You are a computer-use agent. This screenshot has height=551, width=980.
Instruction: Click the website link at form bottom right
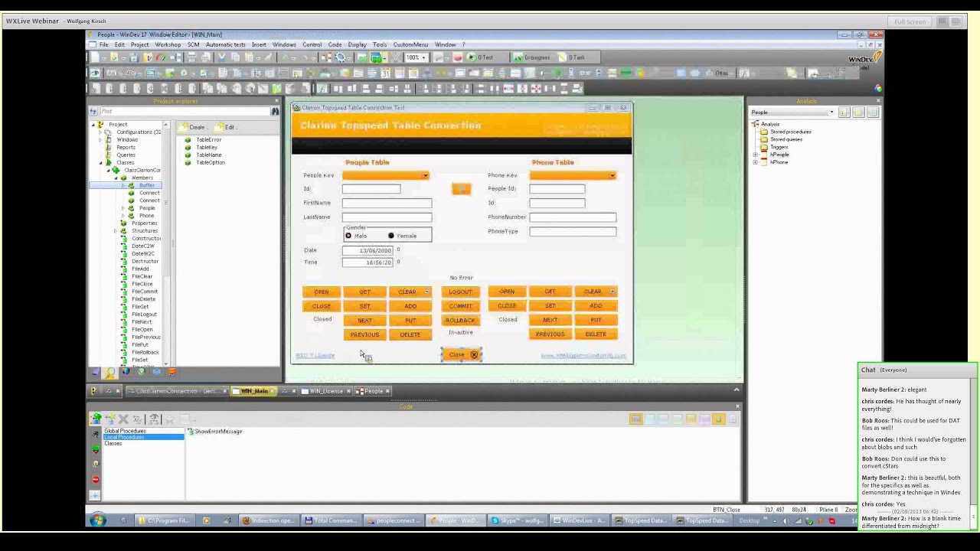click(583, 355)
